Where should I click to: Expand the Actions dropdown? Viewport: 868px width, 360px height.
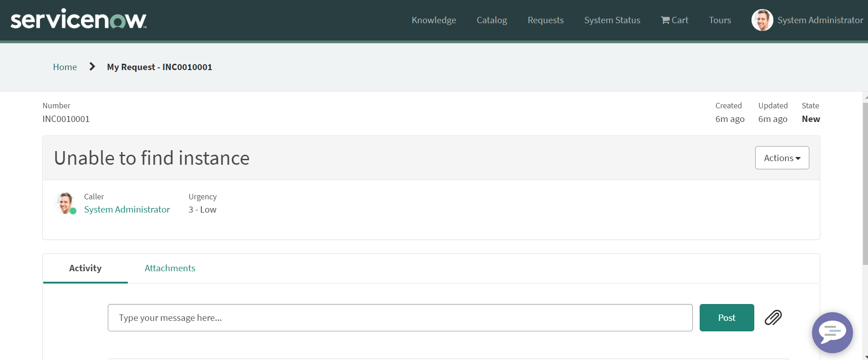[782, 158]
